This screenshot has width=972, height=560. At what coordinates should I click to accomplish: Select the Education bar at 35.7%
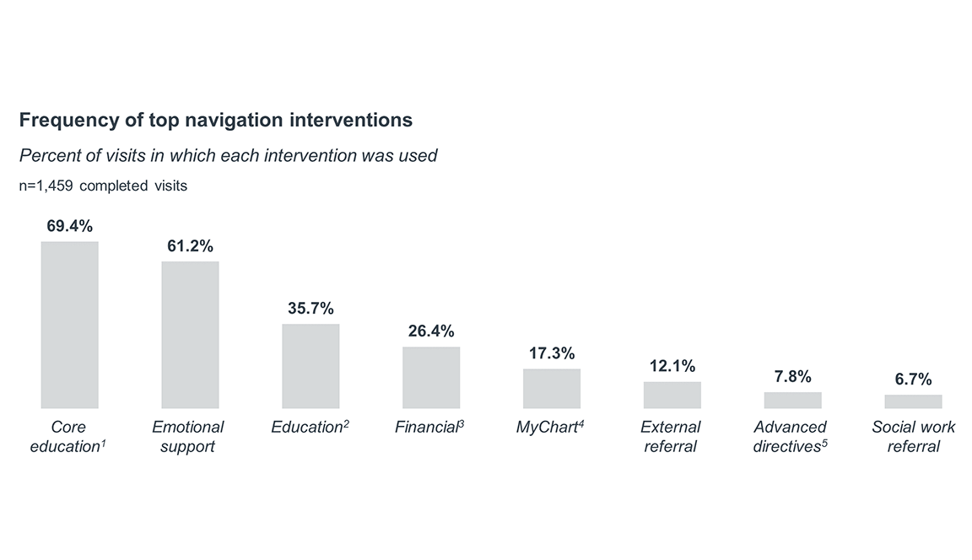tap(310, 366)
